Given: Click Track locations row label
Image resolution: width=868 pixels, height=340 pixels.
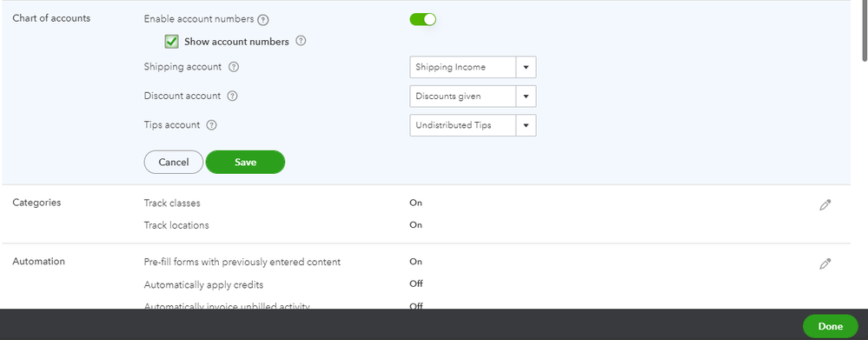Looking at the screenshot, I should pyautogui.click(x=176, y=225).
